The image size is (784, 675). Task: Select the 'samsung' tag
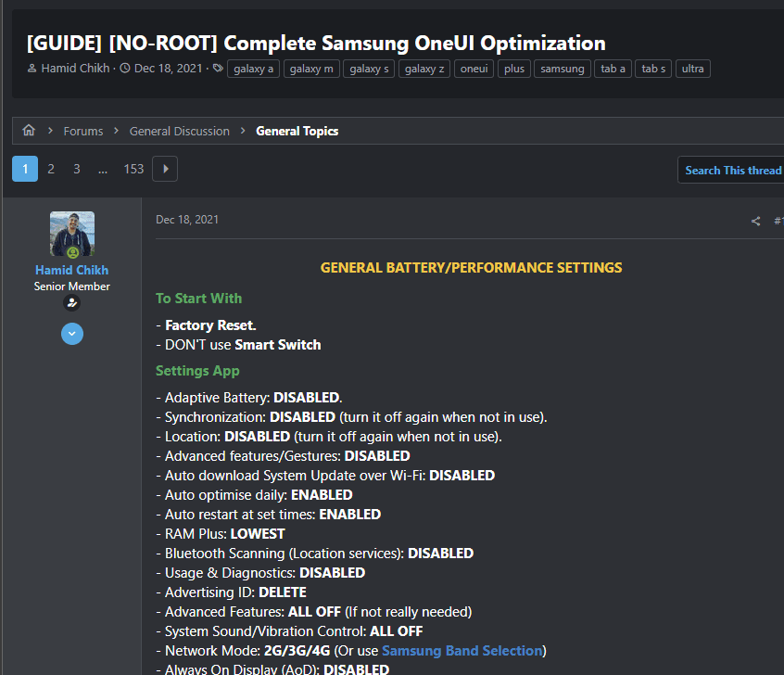(x=562, y=69)
